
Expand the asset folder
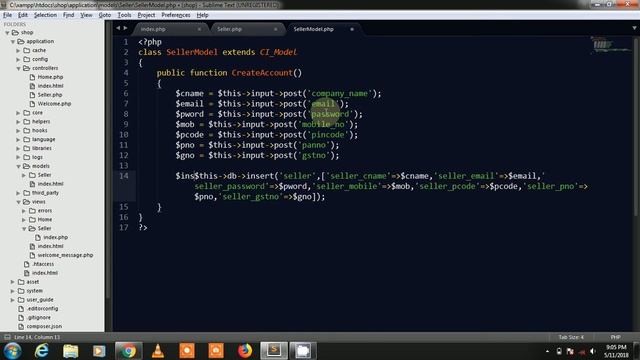coord(13,282)
